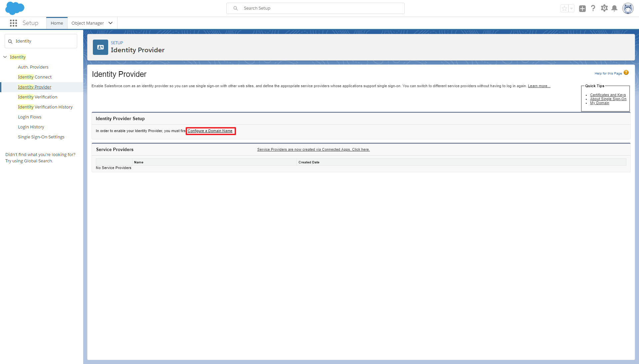Click the Service Providers section heading

tap(115, 149)
